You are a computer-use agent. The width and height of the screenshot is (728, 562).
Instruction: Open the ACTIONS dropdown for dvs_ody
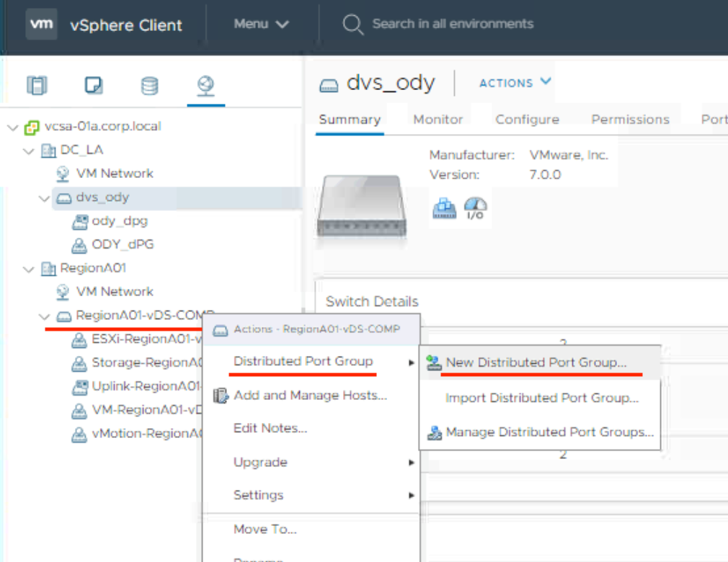tap(515, 83)
